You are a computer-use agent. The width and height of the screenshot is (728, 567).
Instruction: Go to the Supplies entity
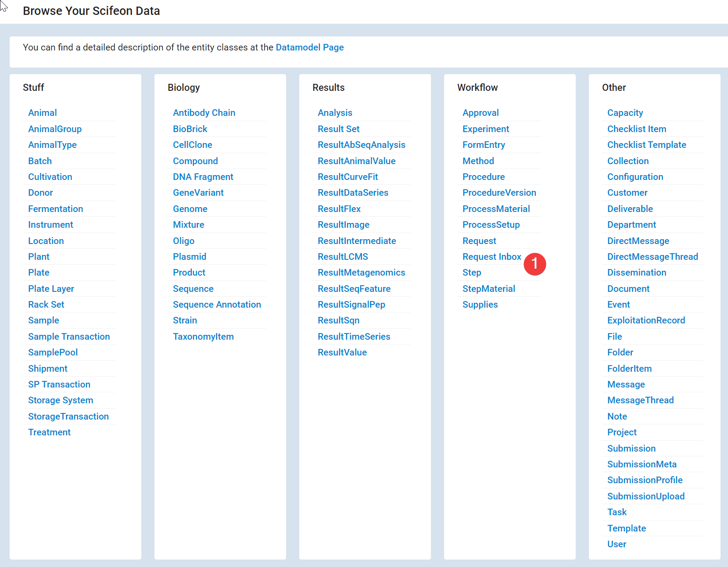(x=480, y=305)
